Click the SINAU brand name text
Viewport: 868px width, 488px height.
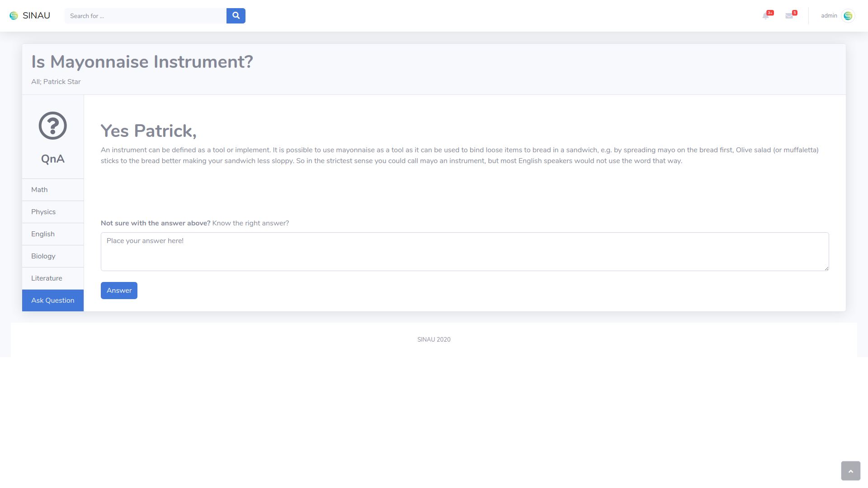click(36, 16)
